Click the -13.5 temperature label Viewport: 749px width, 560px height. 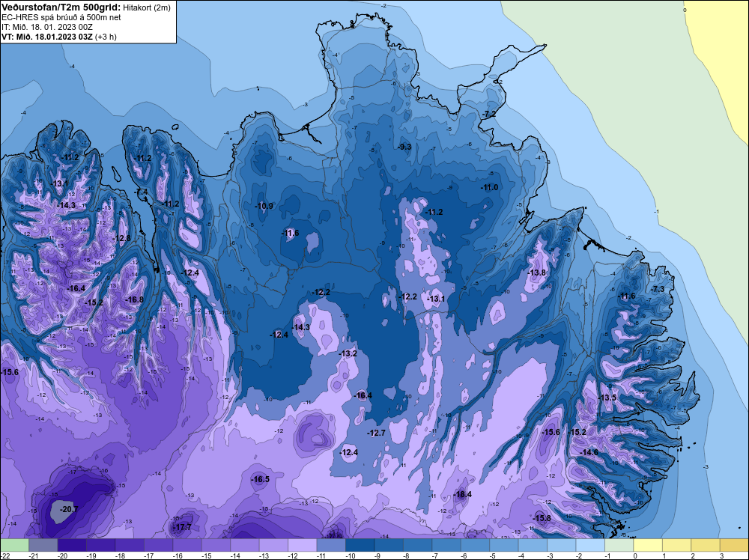pos(608,398)
